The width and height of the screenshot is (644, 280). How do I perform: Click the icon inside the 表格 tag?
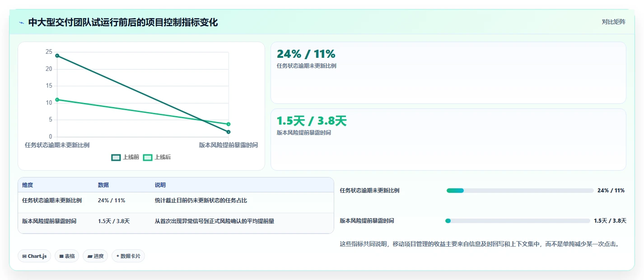click(x=61, y=256)
